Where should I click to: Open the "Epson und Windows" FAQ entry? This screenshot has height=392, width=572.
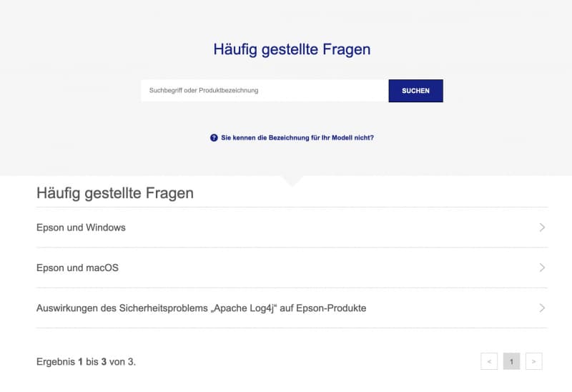(x=292, y=227)
